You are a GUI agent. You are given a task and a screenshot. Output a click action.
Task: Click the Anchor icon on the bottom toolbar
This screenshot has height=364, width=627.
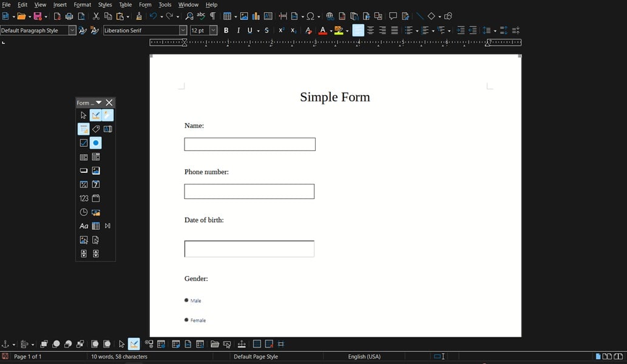pos(5,344)
